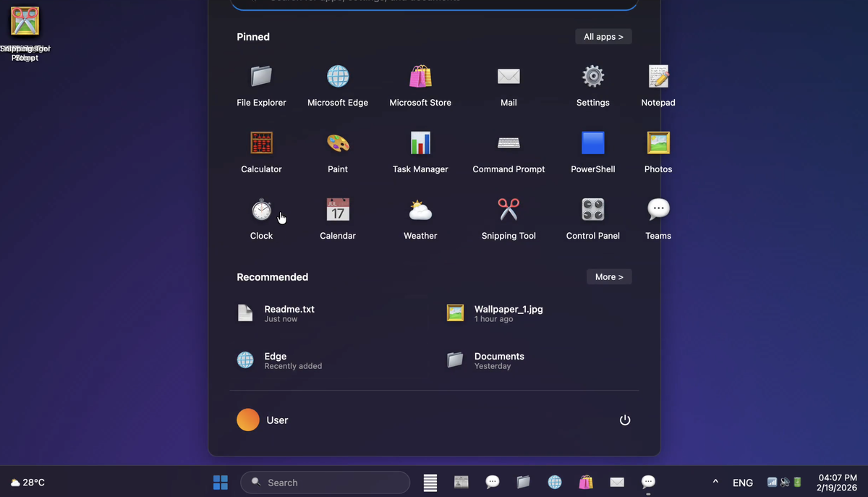Launch Notepad from pinned apps

658,85
